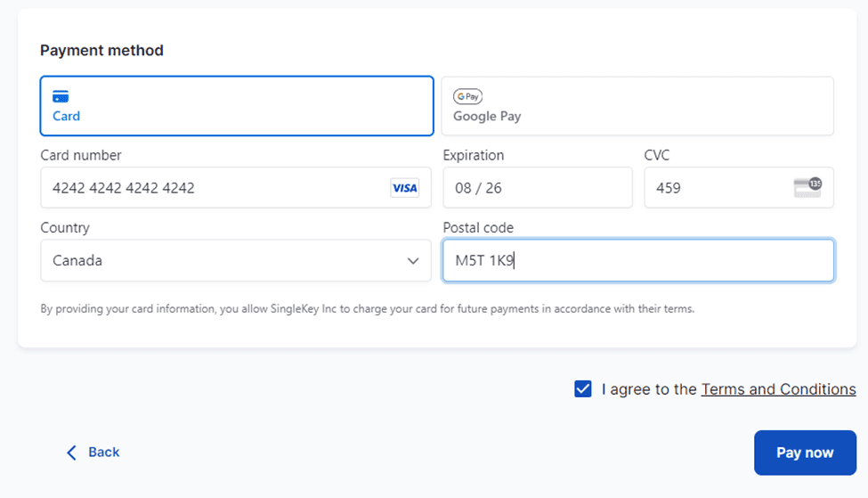
Task: Go Back to the previous step
Action: click(103, 453)
